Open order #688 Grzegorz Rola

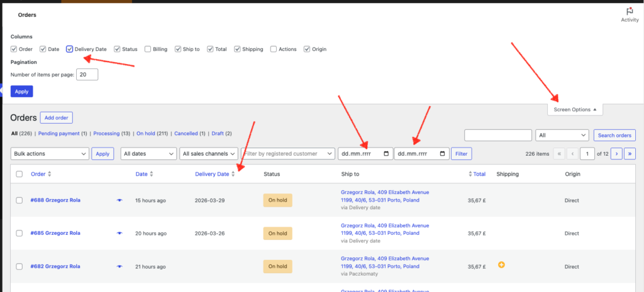(55, 200)
